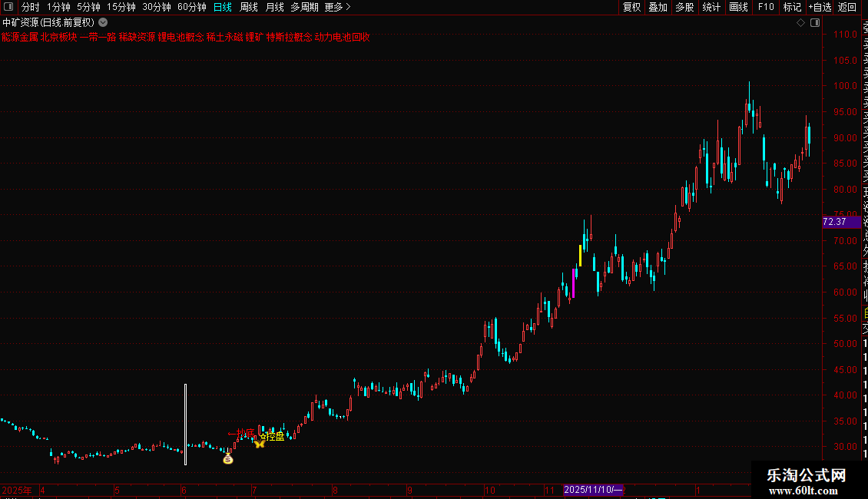Toggle the left sidebar panel icon
This screenshot has width=868, height=499.
coord(8,7)
